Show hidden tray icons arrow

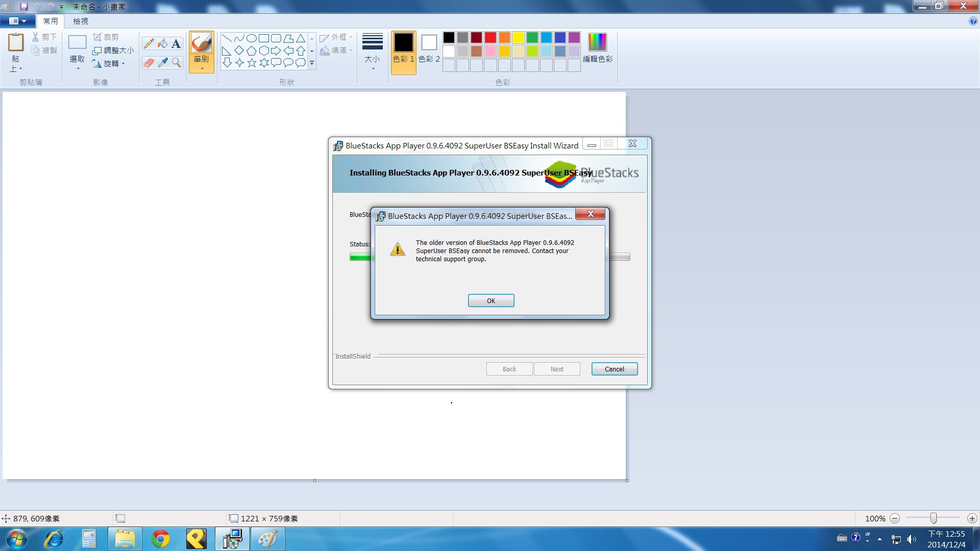[x=879, y=539]
